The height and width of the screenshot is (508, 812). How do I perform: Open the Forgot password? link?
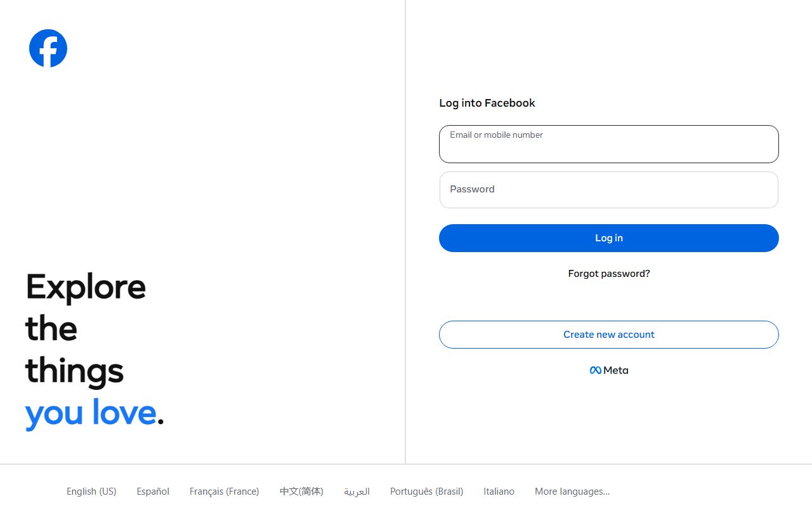[608, 274]
